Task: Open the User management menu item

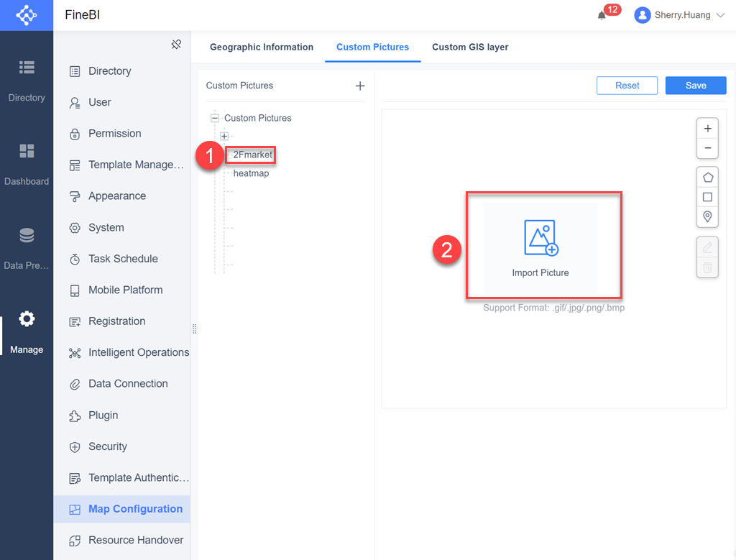Action: pos(122,102)
